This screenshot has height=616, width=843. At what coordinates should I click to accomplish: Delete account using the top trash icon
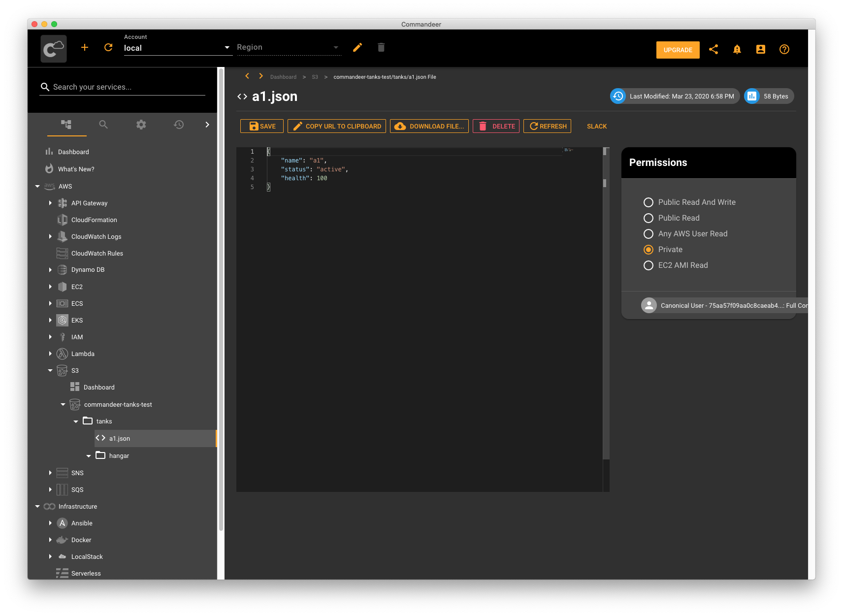coord(381,47)
